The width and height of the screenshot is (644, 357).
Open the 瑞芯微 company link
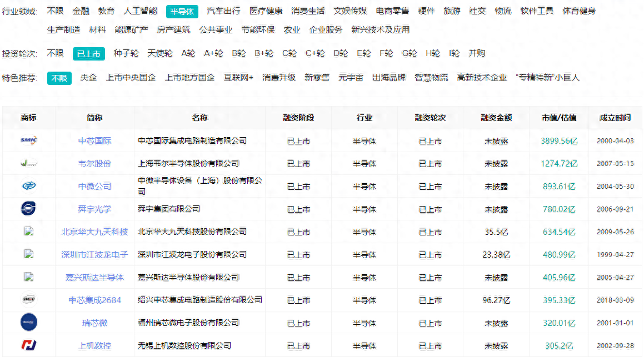pyautogui.click(x=95, y=323)
